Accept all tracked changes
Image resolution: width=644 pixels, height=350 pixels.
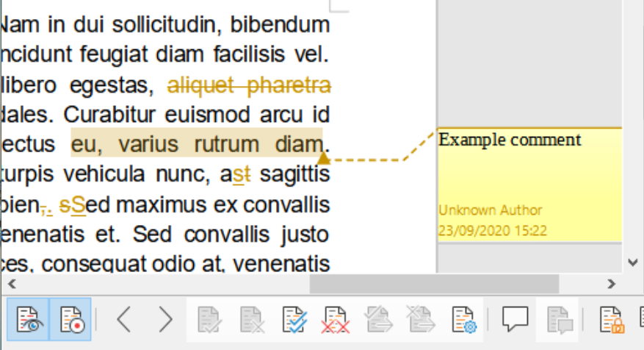[294, 320]
